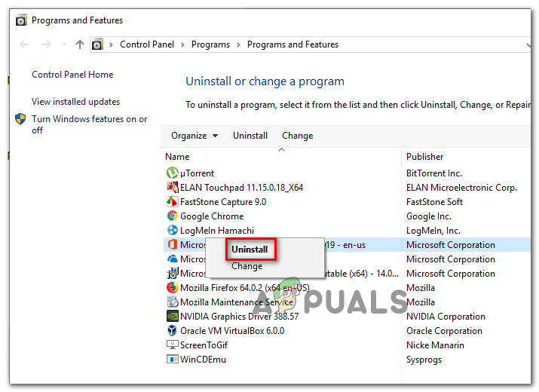The width and height of the screenshot is (539, 392).
Task: Click the ScreenToGif icon
Action: click(172, 345)
